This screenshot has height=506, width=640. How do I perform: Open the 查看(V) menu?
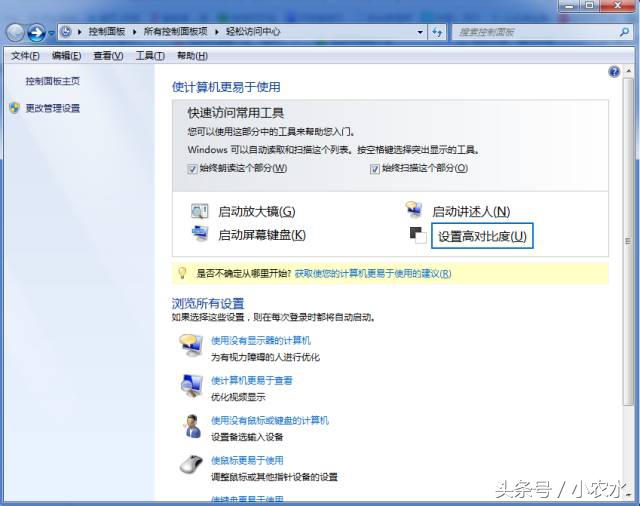[108, 56]
